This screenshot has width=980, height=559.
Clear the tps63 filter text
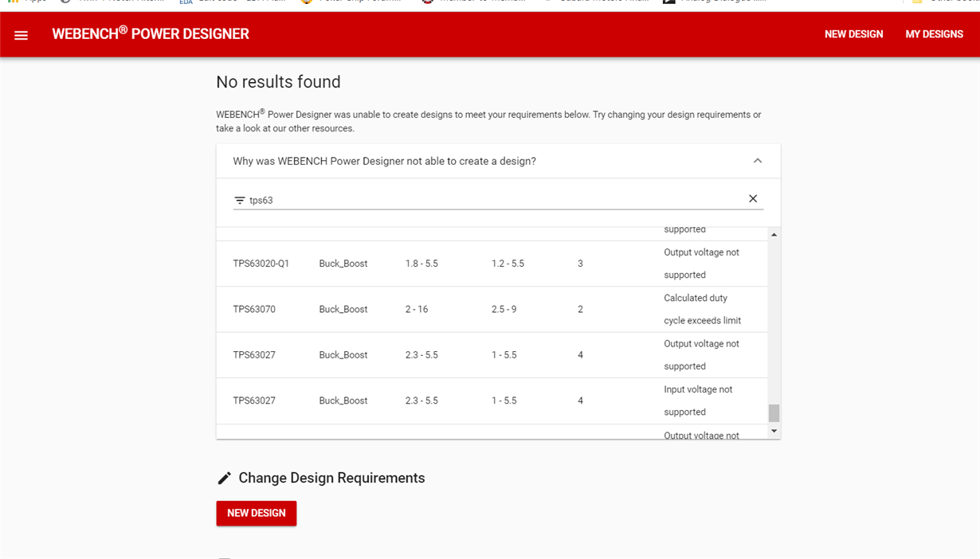point(753,199)
